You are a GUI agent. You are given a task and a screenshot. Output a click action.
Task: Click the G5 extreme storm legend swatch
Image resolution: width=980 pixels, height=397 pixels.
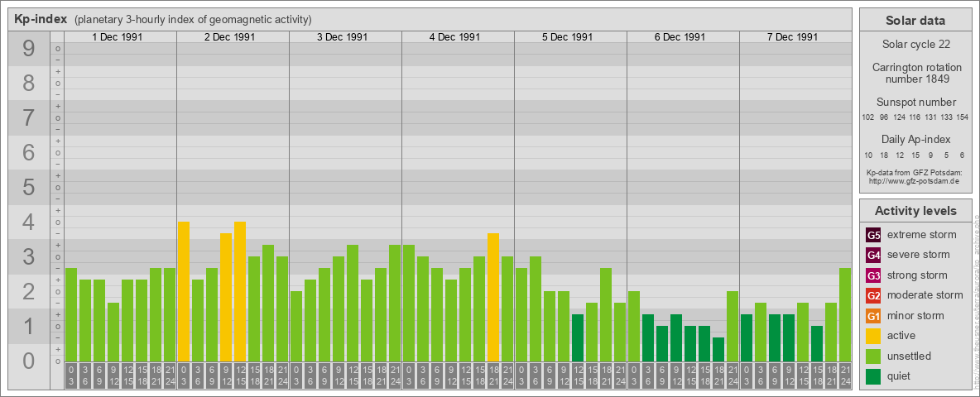[x=873, y=235]
